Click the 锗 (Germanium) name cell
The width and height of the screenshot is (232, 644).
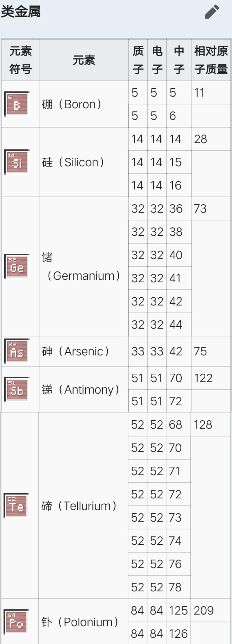[84, 267]
